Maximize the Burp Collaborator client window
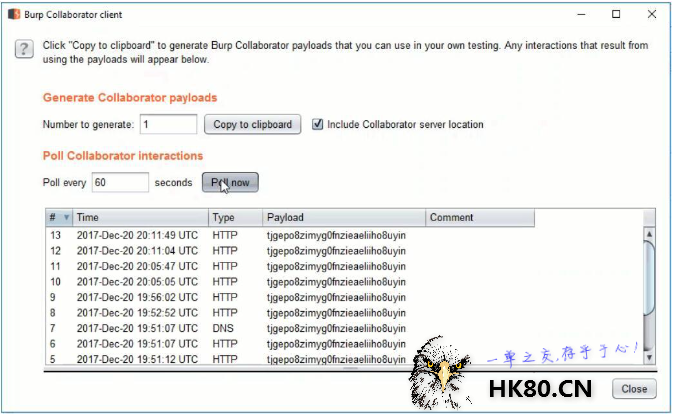 [616, 14]
